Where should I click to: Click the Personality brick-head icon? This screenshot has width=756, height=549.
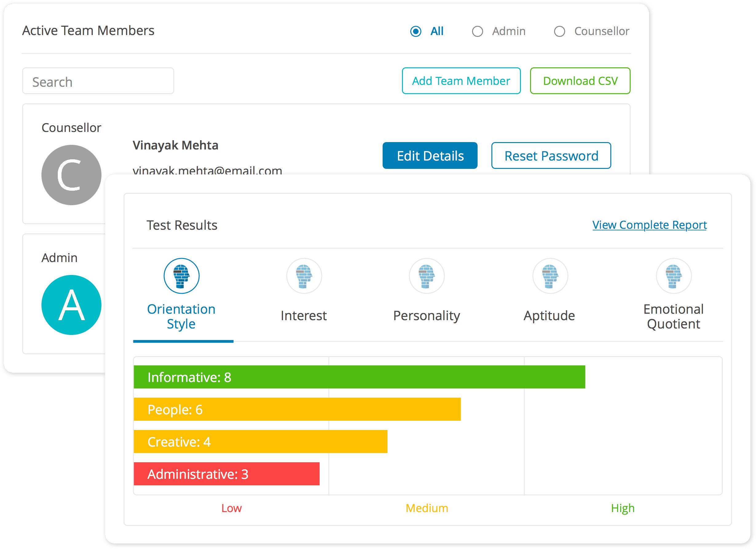pos(427,276)
